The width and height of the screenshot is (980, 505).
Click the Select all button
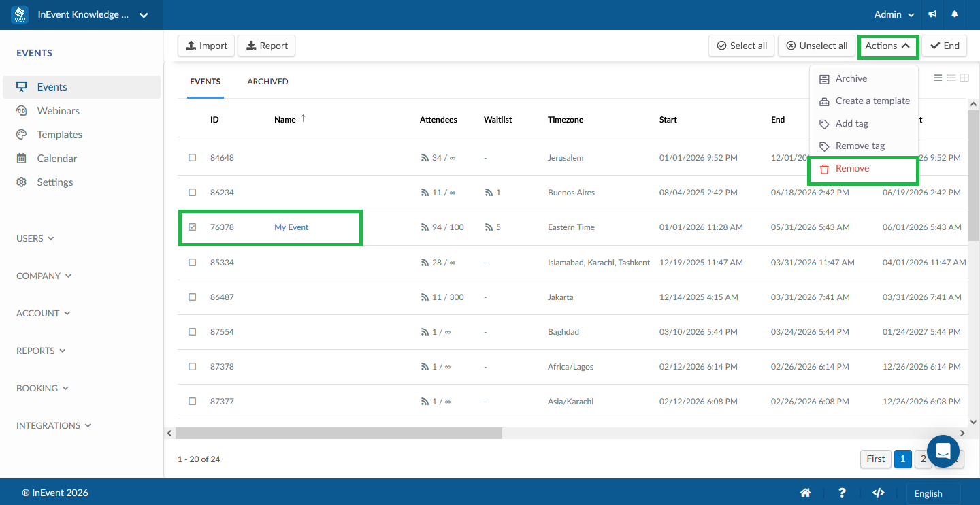point(742,46)
